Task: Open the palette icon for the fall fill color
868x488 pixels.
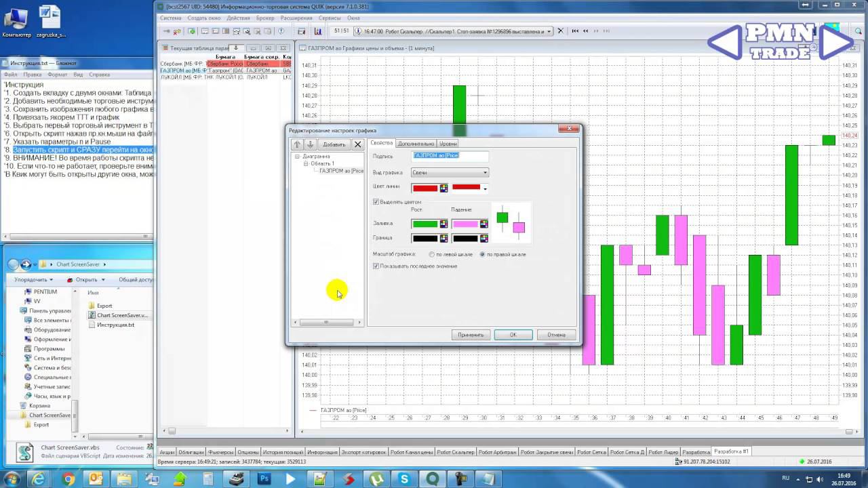Action: click(484, 224)
